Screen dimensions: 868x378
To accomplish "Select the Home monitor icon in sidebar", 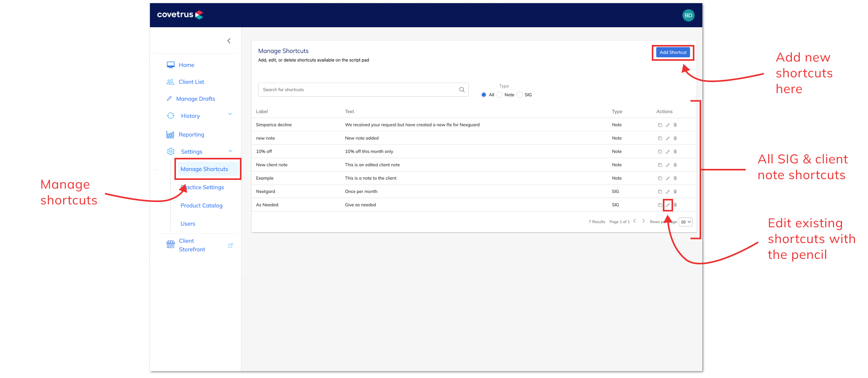I will pyautogui.click(x=171, y=65).
